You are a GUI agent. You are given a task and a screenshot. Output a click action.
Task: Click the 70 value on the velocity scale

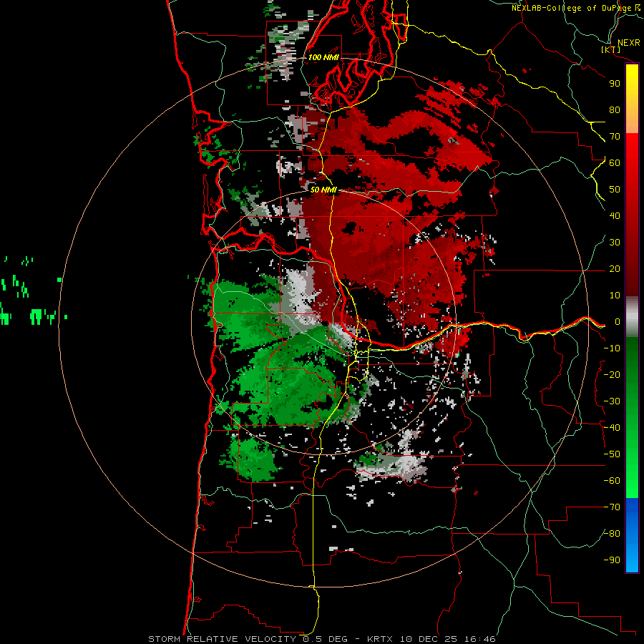tap(615, 137)
